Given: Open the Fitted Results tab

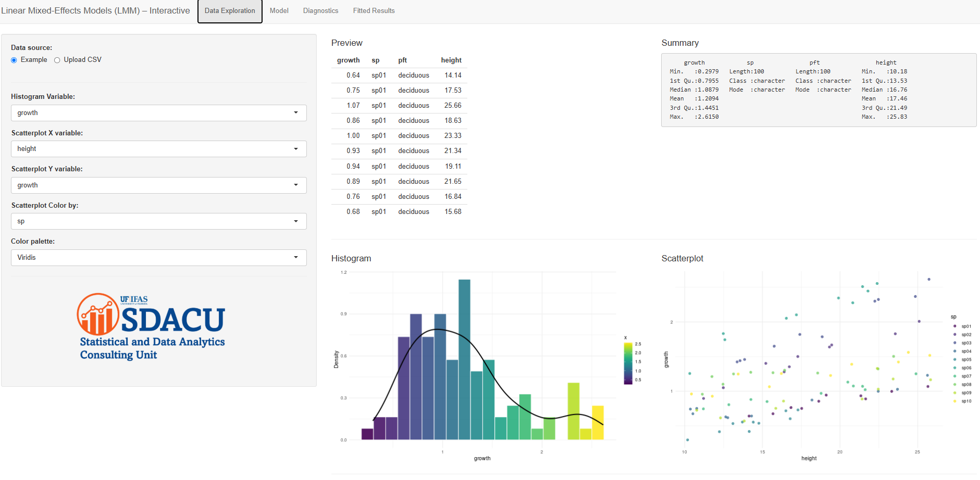Looking at the screenshot, I should 374,10.
